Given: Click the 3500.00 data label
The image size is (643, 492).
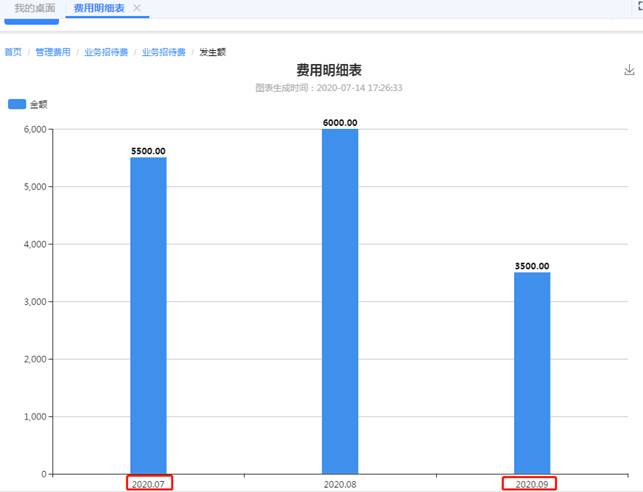Looking at the screenshot, I should pyautogui.click(x=531, y=266).
